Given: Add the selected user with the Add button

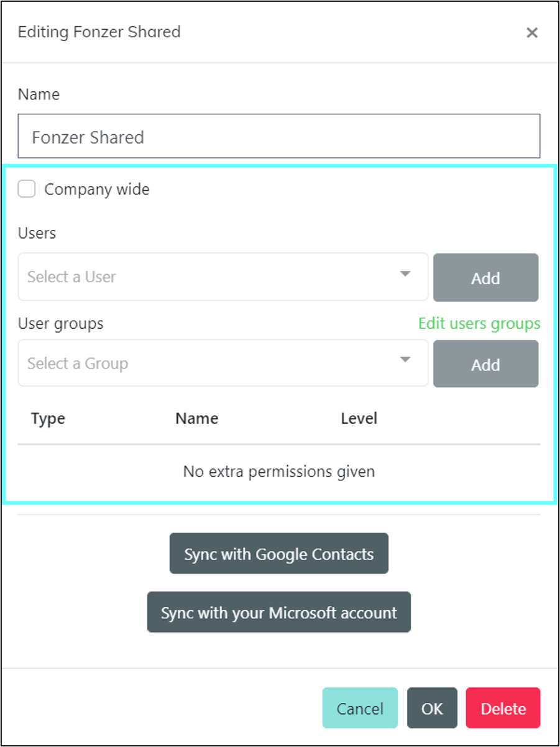Looking at the screenshot, I should [485, 278].
